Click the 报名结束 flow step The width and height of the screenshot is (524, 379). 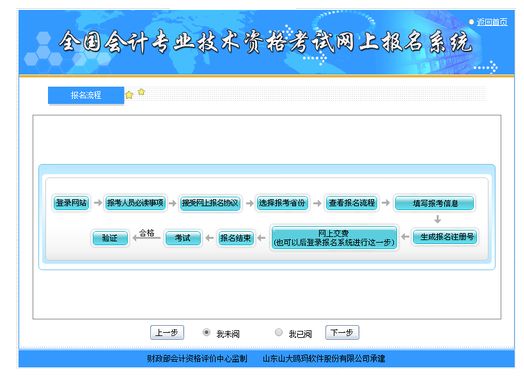(x=235, y=238)
